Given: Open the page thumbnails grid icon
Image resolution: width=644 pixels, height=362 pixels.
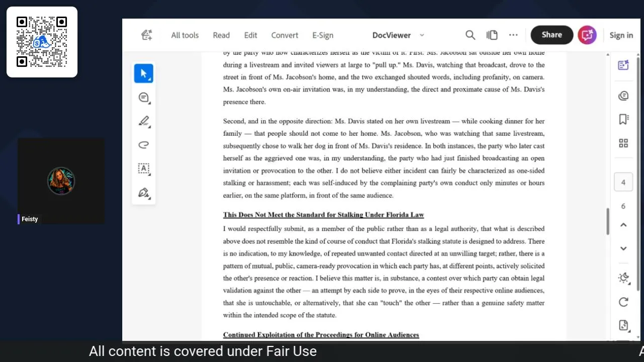Looking at the screenshot, I should point(623,143).
